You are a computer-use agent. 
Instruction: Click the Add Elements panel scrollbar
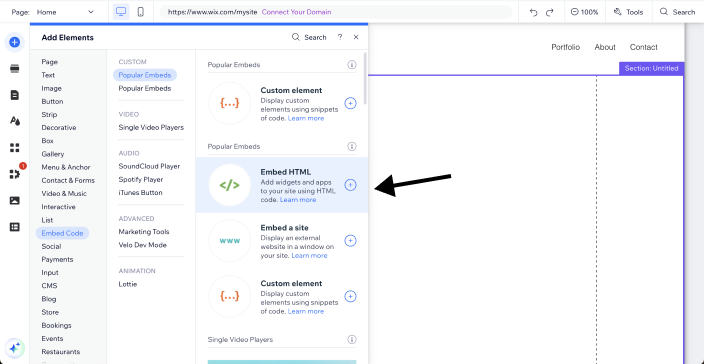click(365, 79)
